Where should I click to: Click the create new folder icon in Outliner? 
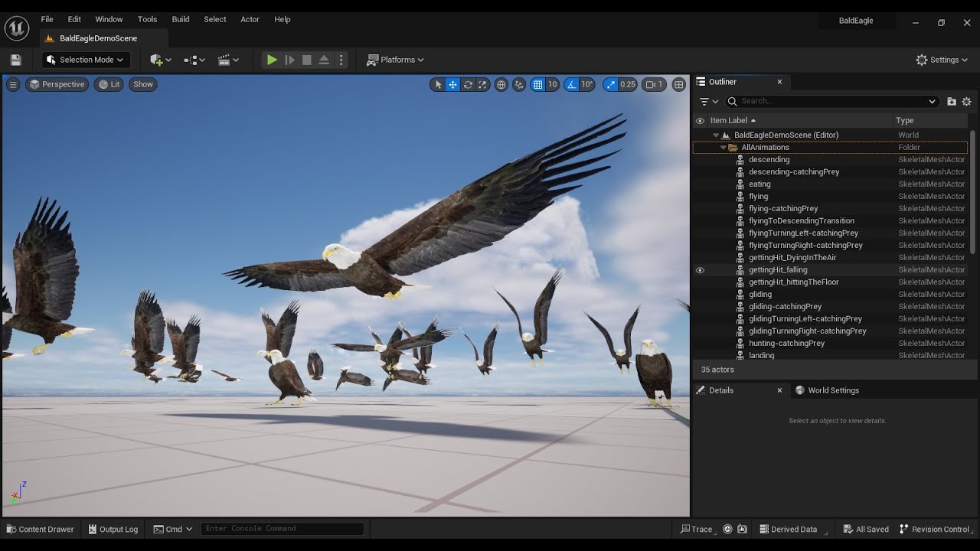(952, 101)
